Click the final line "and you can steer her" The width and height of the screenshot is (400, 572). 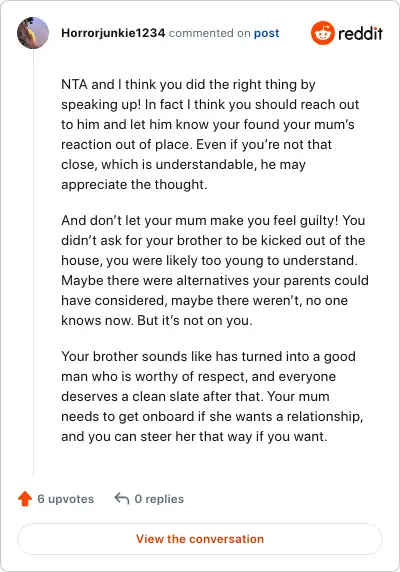[x=194, y=437]
